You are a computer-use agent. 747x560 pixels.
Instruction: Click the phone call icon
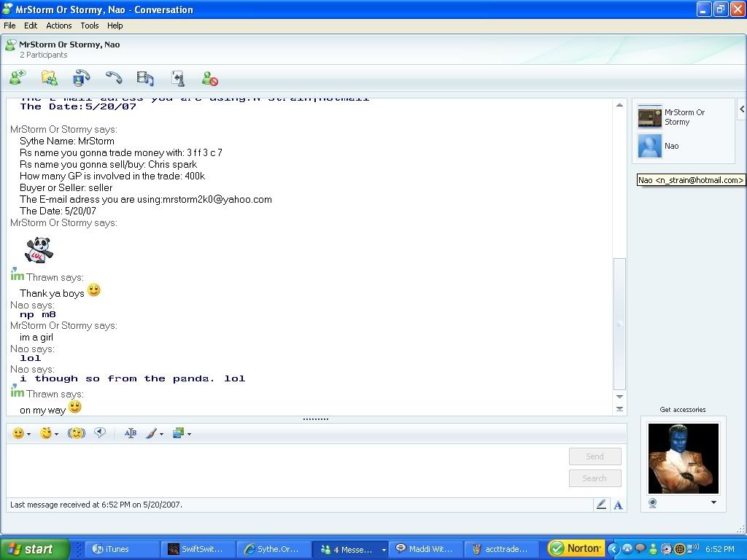113,77
